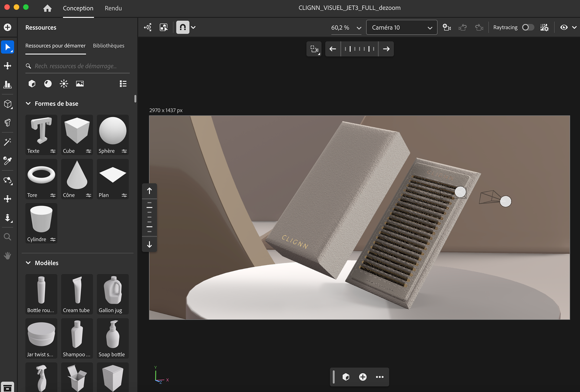This screenshot has width=580, height=392.
Task: Select the Magic wand tool
Action: (x=8, y=142)
